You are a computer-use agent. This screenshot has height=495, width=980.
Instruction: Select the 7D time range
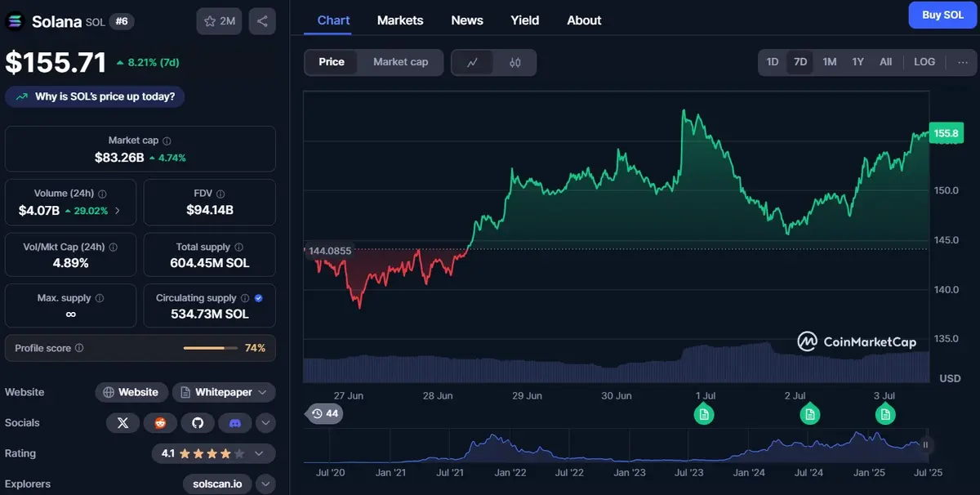coord(800,62)
